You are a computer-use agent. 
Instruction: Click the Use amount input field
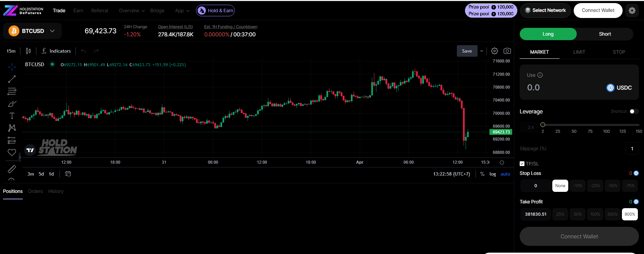click(564, 88)
